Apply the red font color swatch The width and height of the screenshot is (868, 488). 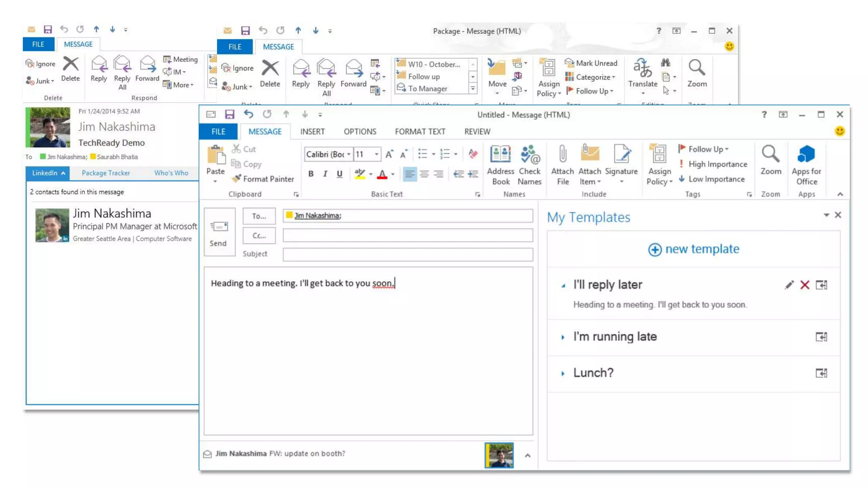point(382,174)
